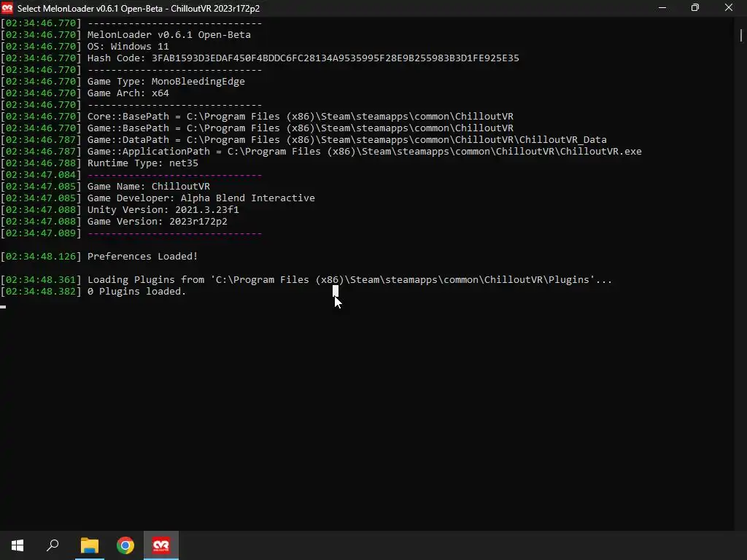The image size is (747, 560).
Task: Open the Windows Start menu
Action: click(18, 545)
